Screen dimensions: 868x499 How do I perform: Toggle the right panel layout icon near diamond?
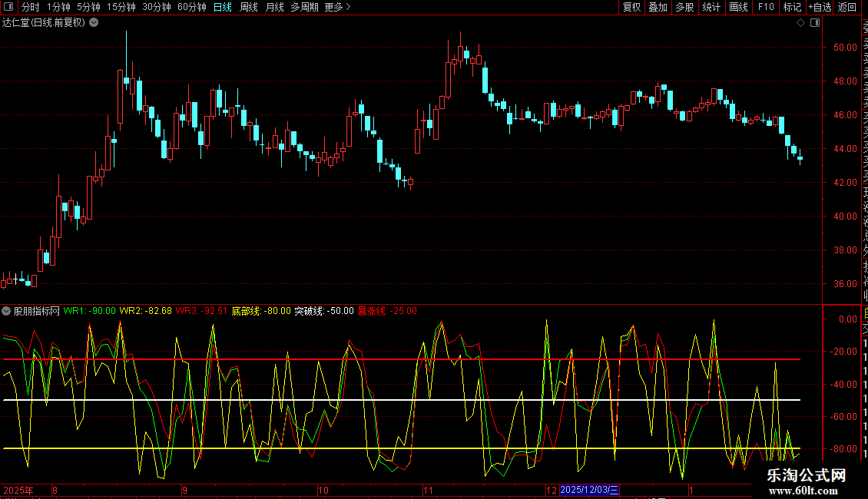(x=815, y=23)
